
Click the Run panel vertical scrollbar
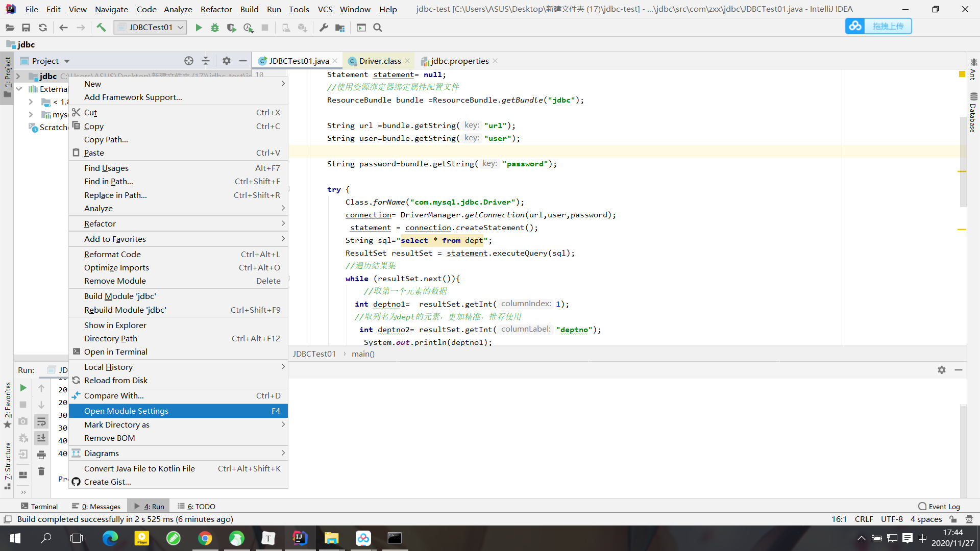(963, 451)
